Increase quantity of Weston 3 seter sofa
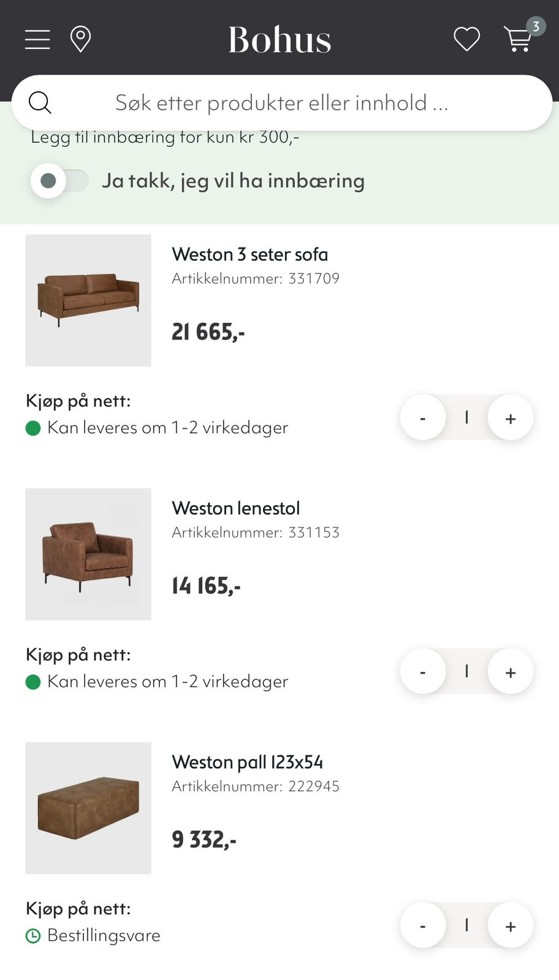 click(511, 418)
